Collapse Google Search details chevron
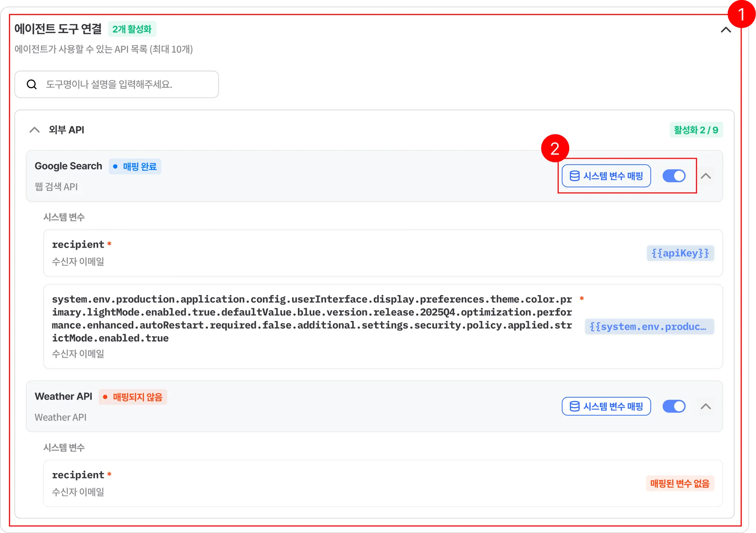Screen dimensions: 756x533 pos(705,176)
